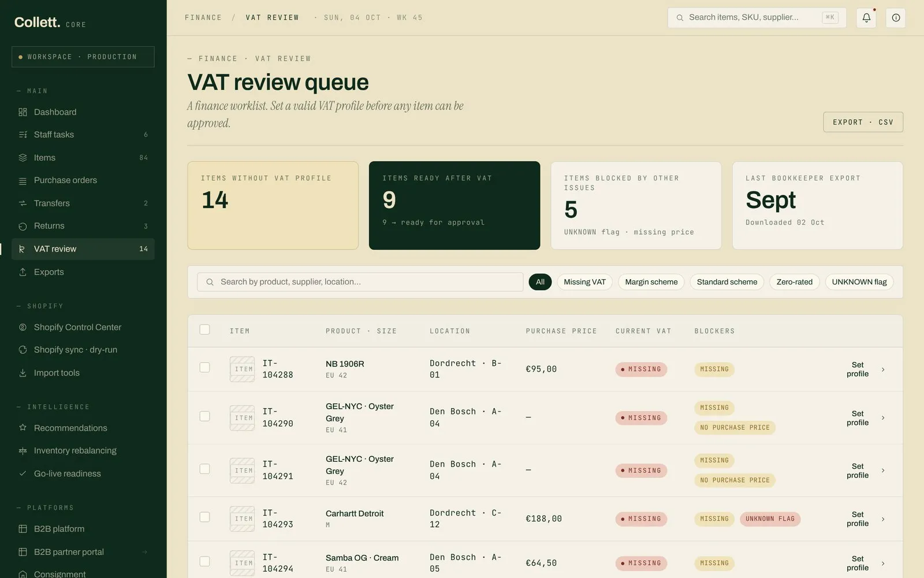Filter by Zero-rated
The width and height of the screenshot is (924, 578).
point(794,282)
